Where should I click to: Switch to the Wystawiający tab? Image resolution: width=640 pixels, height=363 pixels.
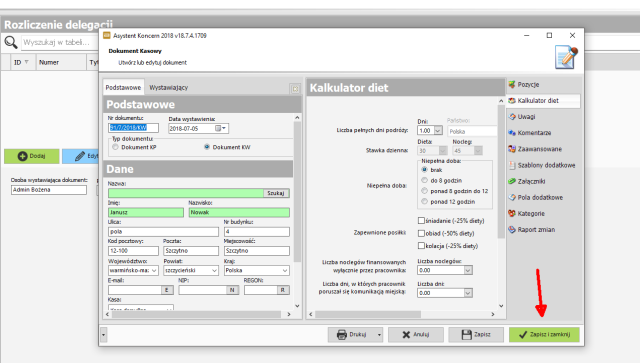click(x=169, y=88)
